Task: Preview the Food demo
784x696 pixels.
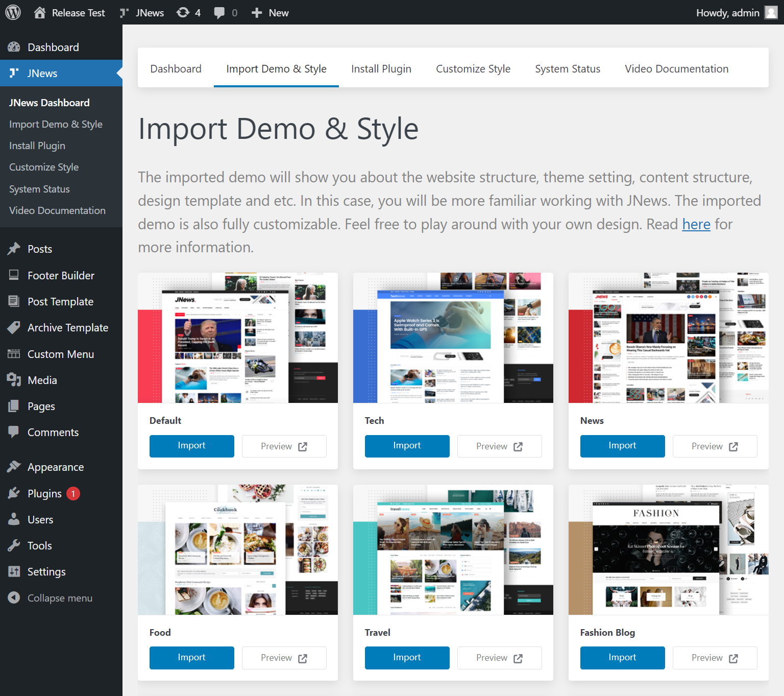Action: 284,658
